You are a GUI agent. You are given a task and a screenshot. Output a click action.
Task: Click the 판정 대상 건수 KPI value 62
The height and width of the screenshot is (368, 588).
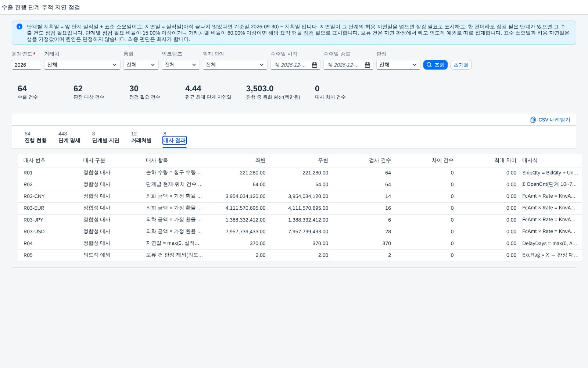[x=78, y=89]
